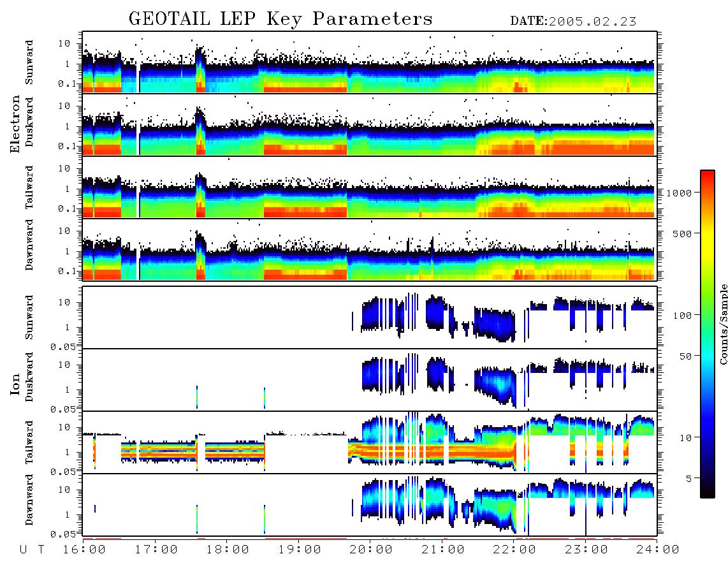
Task: Select the Electron "Dawnward" panel label
Action: tap(29, 245)
